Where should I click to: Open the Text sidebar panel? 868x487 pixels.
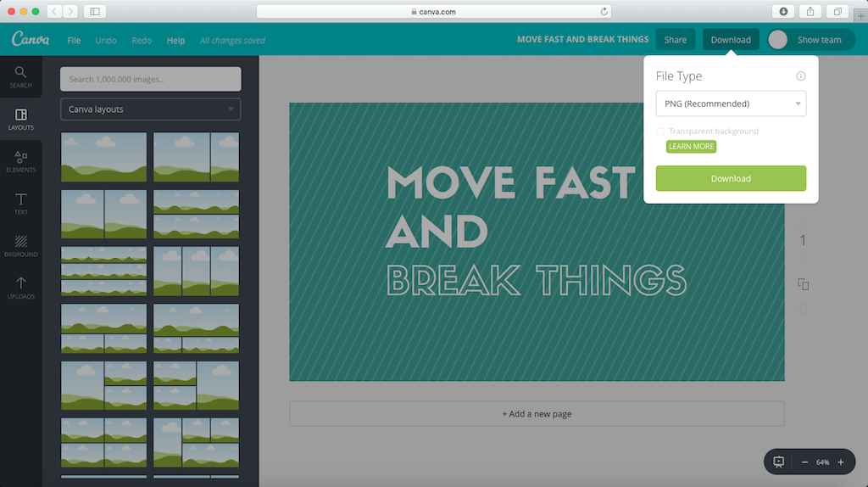pos(20,204)
